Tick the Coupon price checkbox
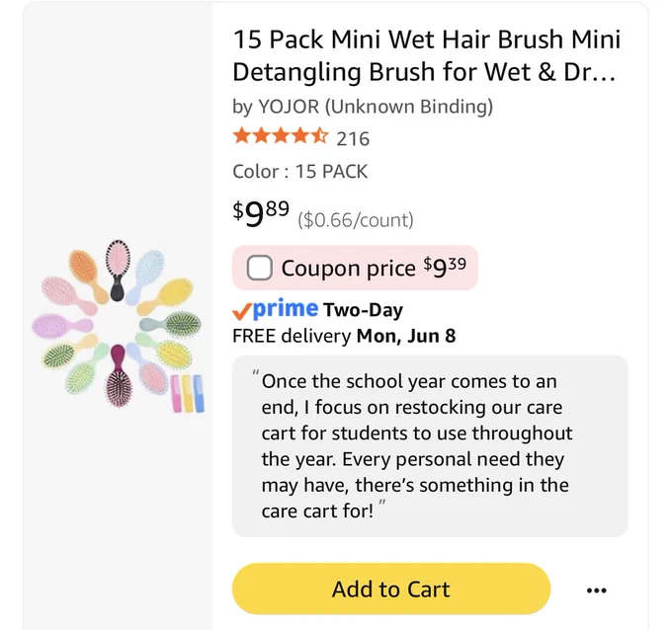This screenshot has height=630, width=672. (x=259, y=268)
